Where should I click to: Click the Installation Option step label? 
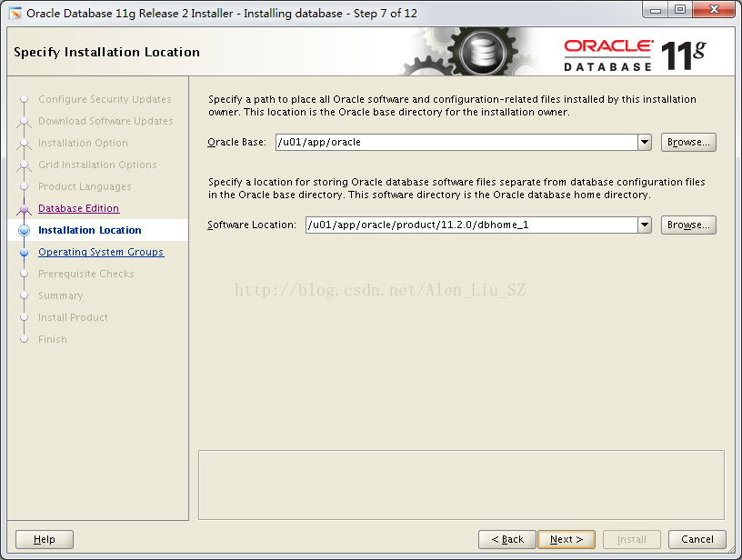(83, 143)
